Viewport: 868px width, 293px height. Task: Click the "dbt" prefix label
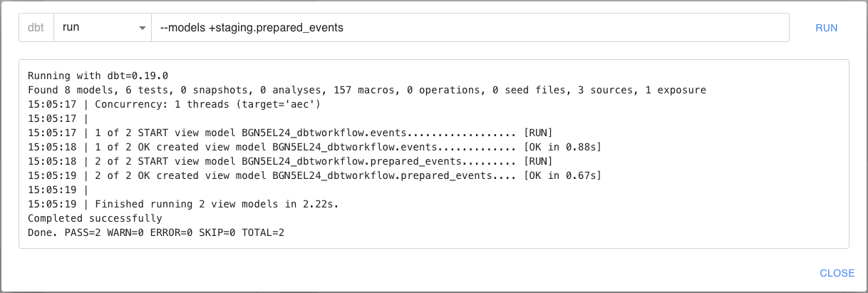tap(36, 28)
